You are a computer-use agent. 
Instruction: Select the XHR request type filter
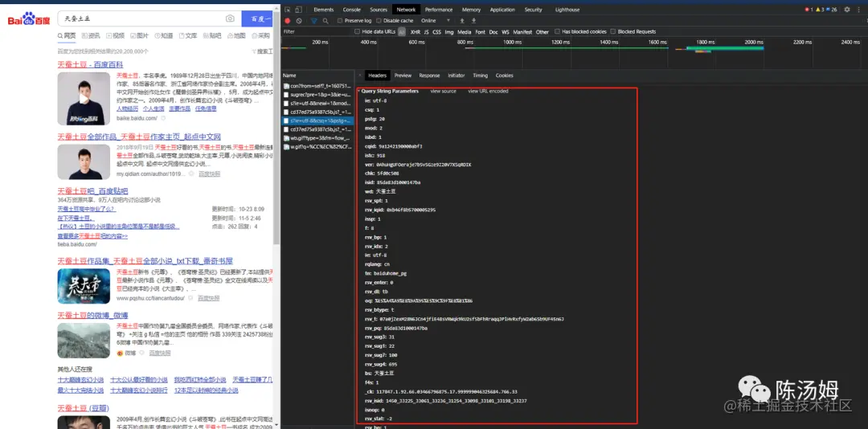[416, 32]
